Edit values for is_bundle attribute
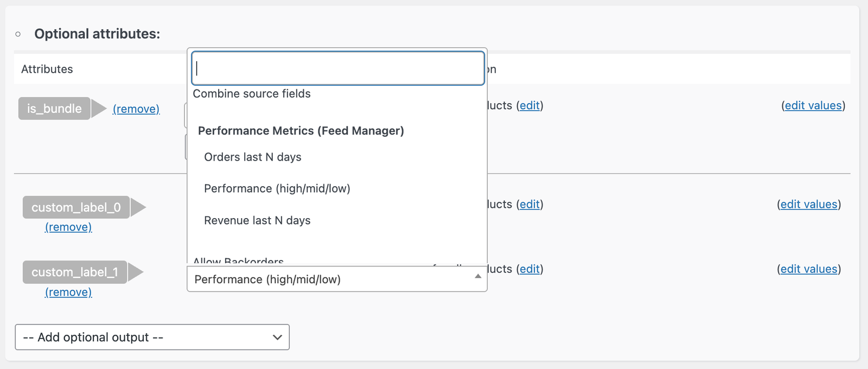The height and width of the screenshot is (369, 868). 813,105
